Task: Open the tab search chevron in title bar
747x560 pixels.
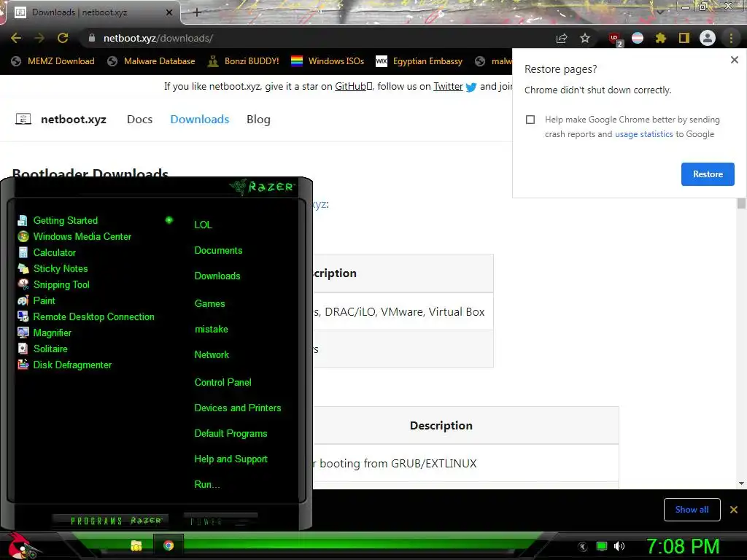Action: pos(659,12)
